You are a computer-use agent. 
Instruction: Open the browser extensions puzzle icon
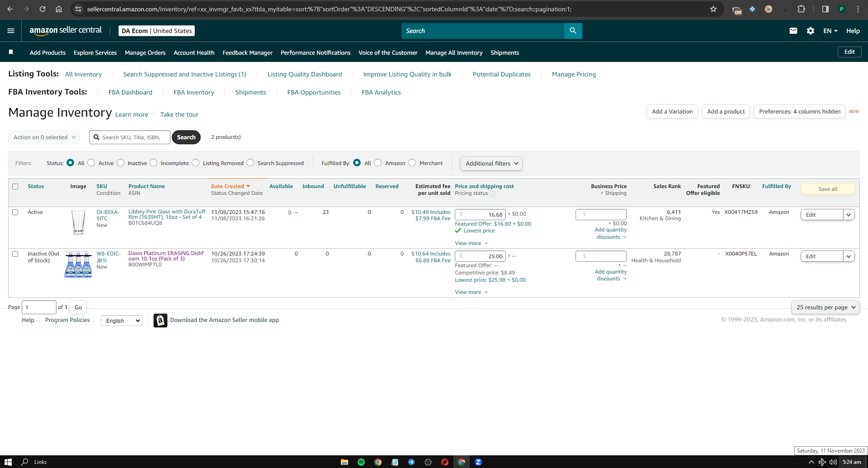point(801,9)
